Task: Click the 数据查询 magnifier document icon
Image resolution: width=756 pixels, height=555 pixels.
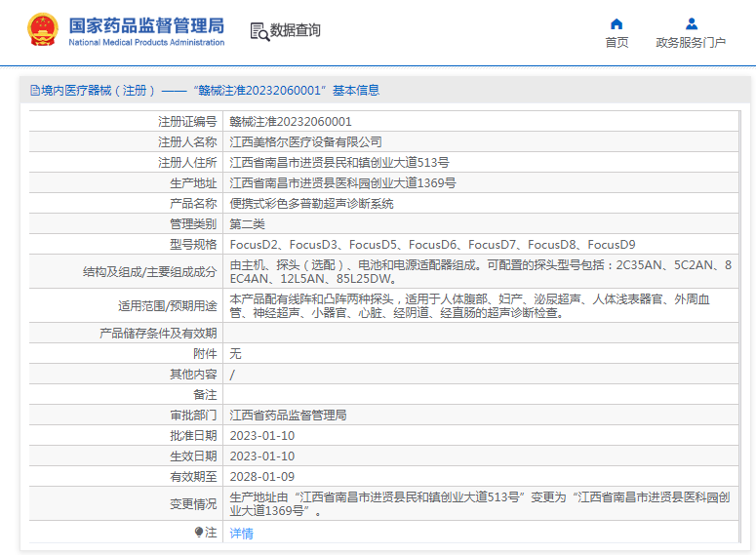Action: click(259, 31)
